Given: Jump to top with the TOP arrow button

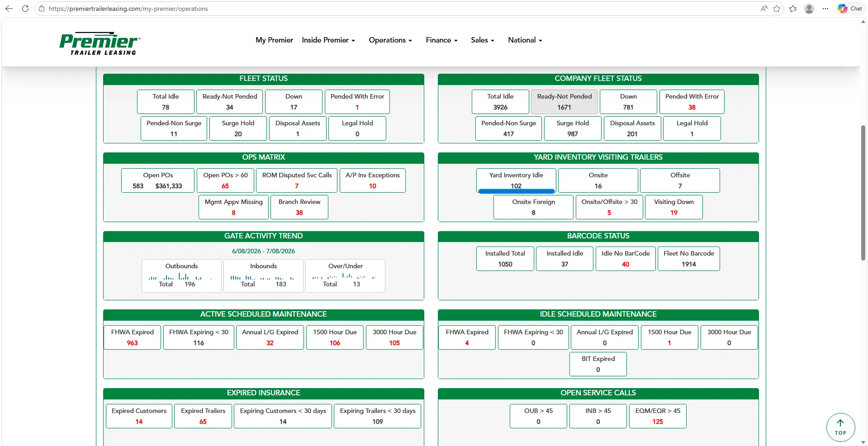Looking at the screenshot, I should click(x=840, y=427).
